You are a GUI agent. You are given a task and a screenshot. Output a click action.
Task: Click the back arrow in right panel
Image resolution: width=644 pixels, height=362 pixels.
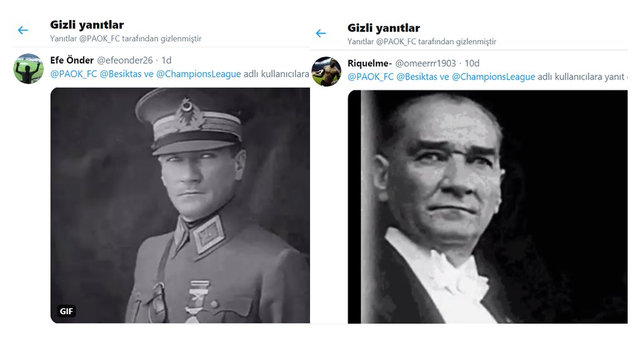click(x=321, y=33)
